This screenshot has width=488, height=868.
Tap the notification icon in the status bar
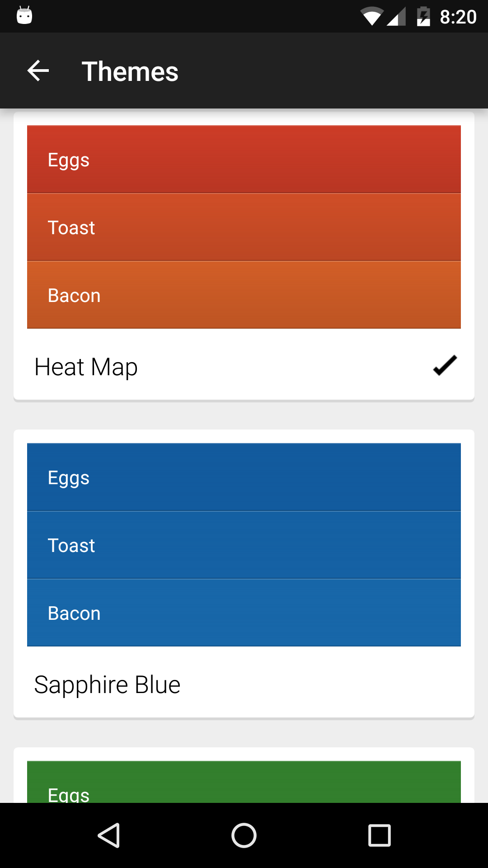coord(24,15)
